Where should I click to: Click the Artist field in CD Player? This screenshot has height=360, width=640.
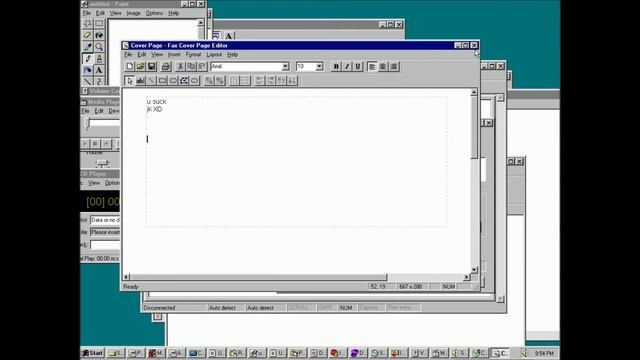coord(105,220)
